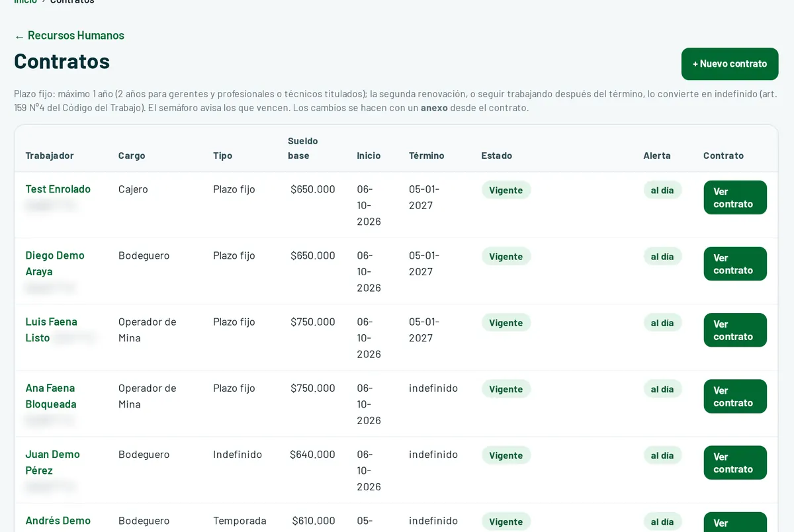Go back to Recursos Humanos
The width and height of the screenshot is (794, 532).
(69, 36)
